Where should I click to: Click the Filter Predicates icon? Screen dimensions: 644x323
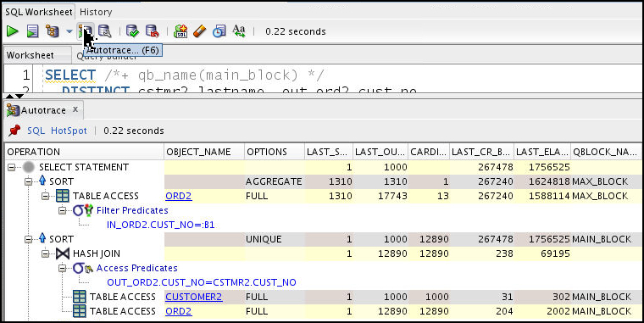click(83, 210)
